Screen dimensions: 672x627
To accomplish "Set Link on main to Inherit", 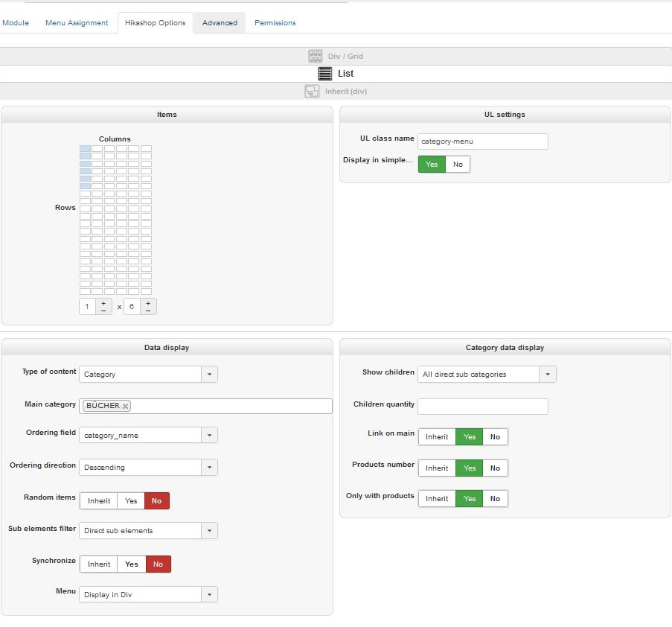I will (x=437, y=436).
